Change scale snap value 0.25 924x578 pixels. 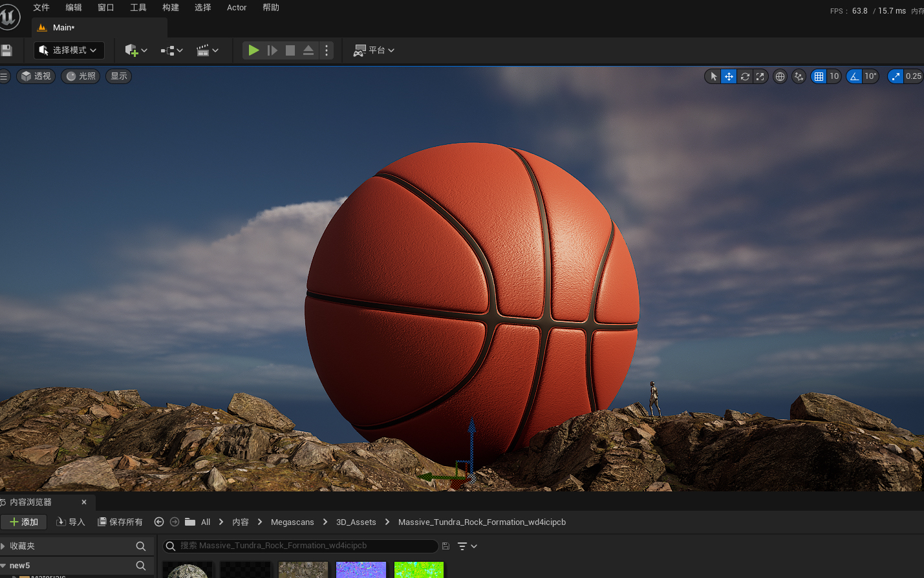click(x=914, y=76)
